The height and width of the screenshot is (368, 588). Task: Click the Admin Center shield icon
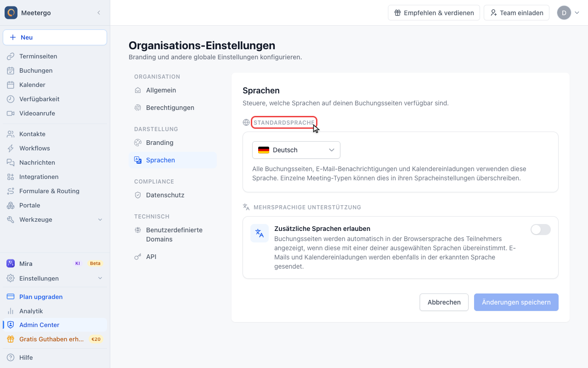(11, 325)
